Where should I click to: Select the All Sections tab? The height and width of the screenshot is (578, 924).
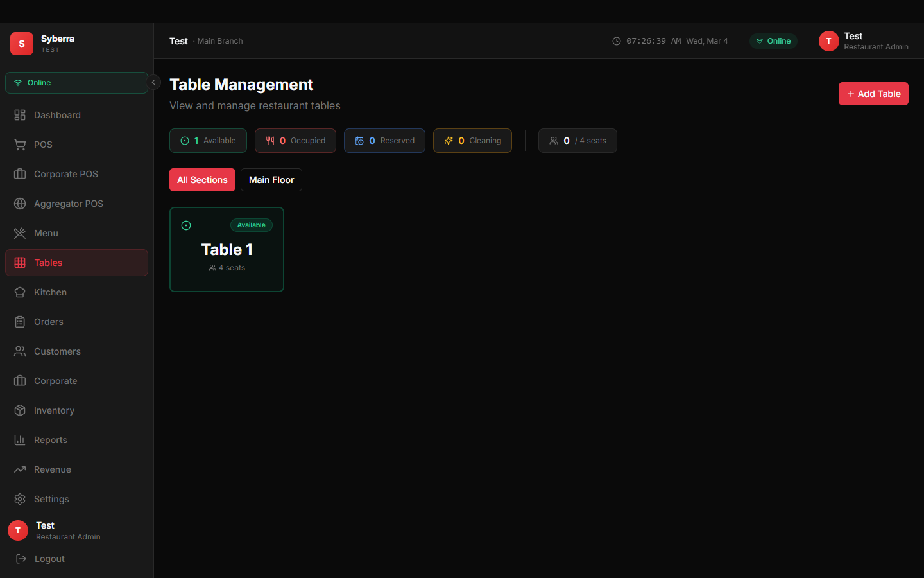point(202,180)
